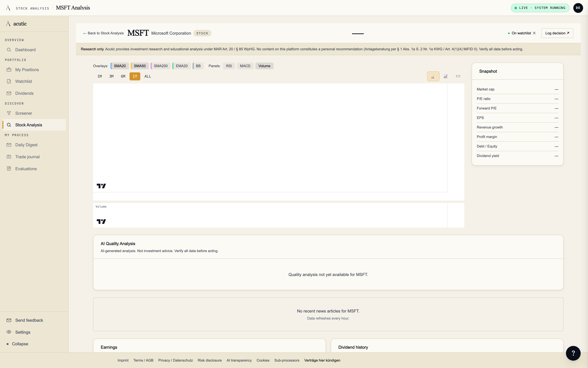
Task: Click the Trade journal book icon
Action: click(x=9, y=157)
